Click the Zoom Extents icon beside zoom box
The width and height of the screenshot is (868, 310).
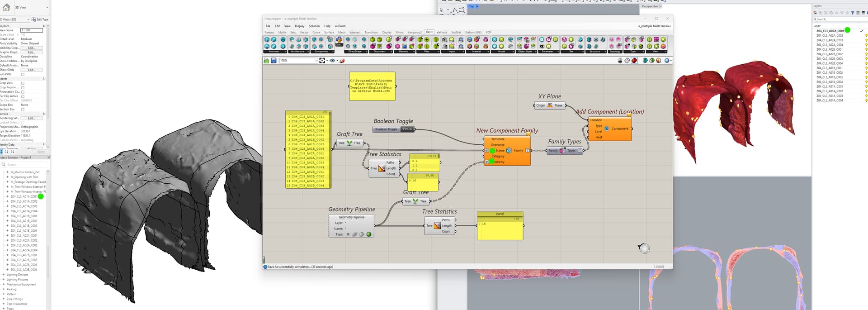[x=322, y=61]
